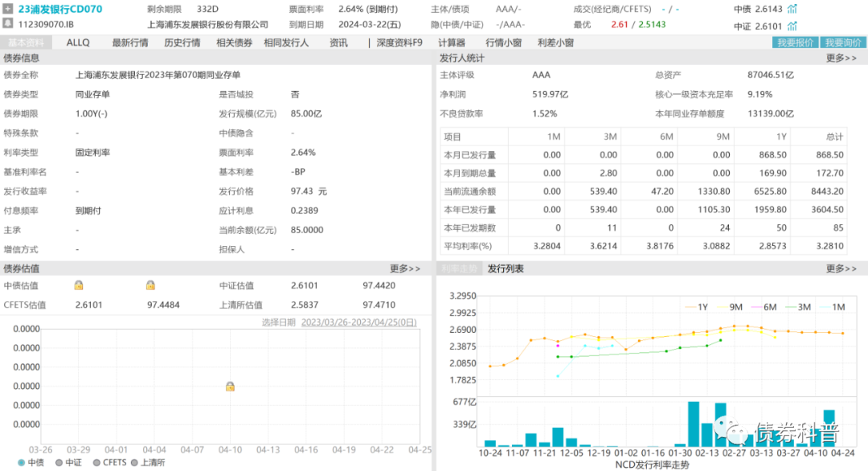Click the best ask quote 2.5143

652,24
